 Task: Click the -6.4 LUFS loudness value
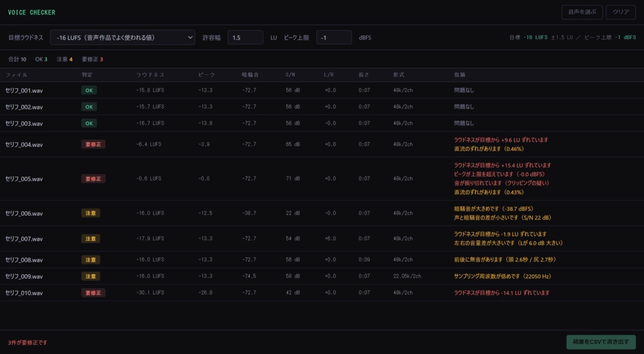coord(148,144)
